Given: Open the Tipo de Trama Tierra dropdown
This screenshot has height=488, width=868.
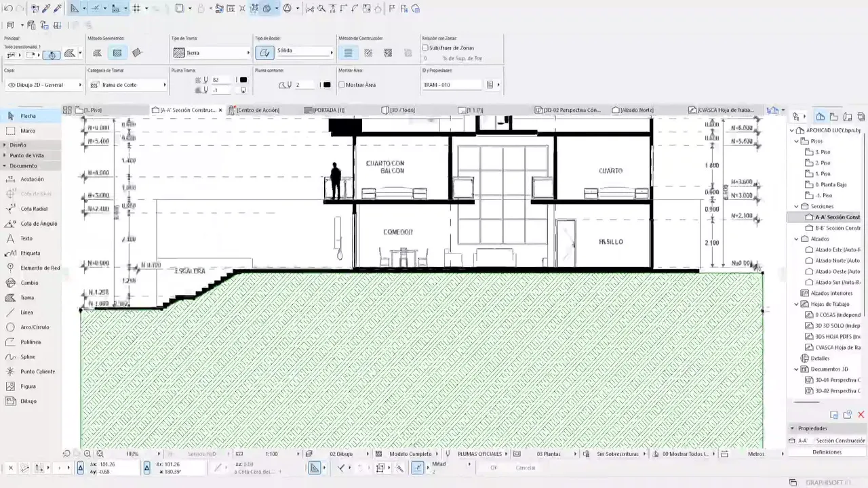Looking at the screenshot, I should 211,53.
